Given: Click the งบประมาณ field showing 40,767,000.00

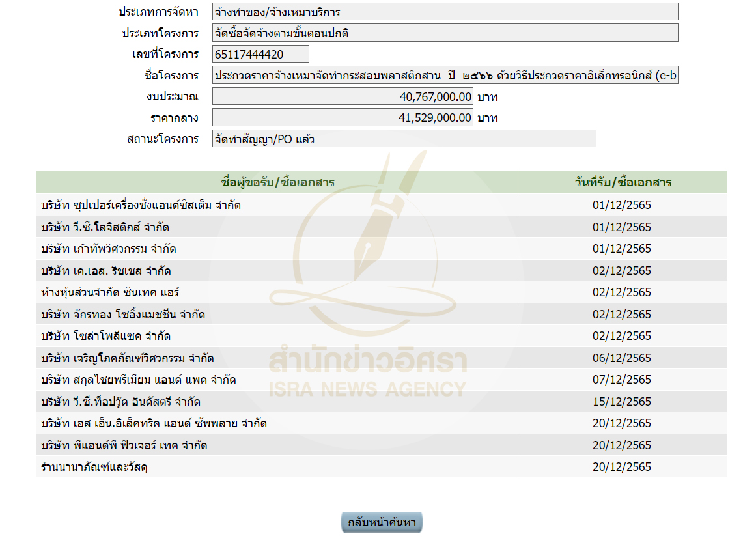Looking at the screenshot, I should tap(343, 97).
